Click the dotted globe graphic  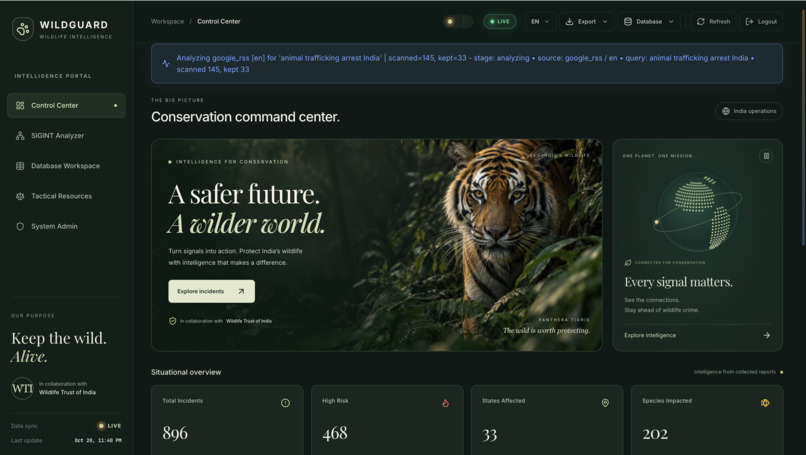pos(697,212)
